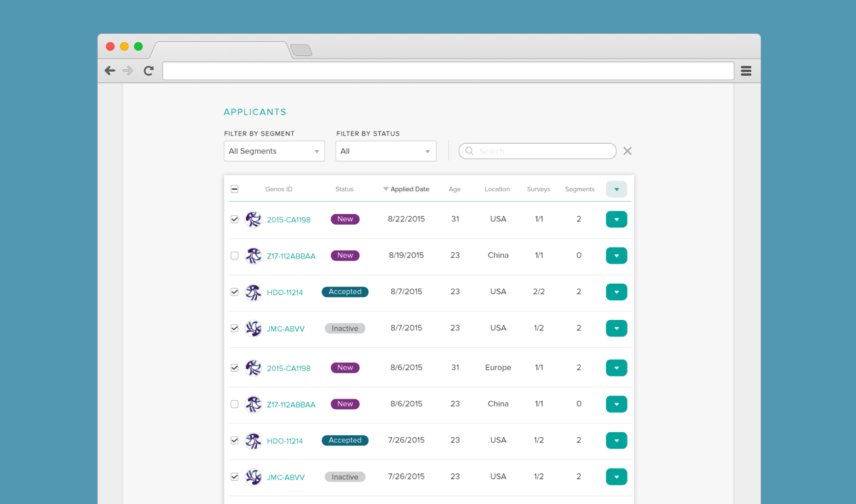Screen dimensions: 856x504
Task: Open applicant Z17-112ABBAA applied 8/19/2015
Action: pos(291,256)
